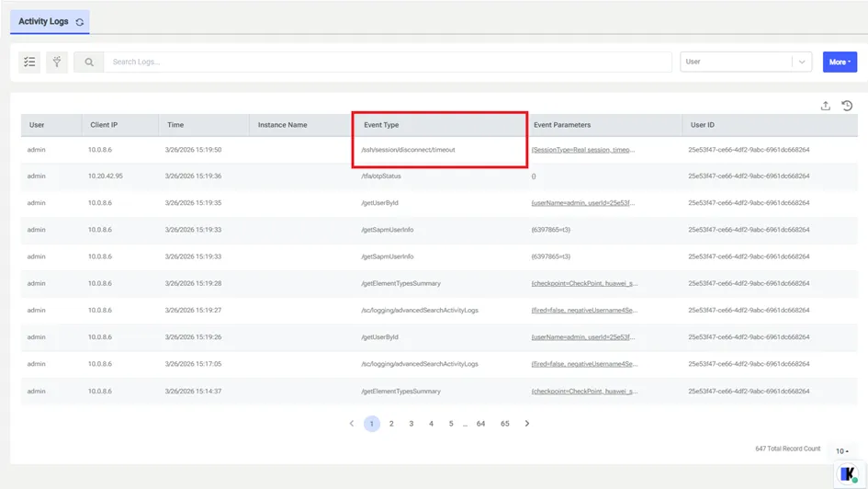Open userName parameters link in the 15:19:26 row
This screenshot has width=868, height=489.
(583, 337)
